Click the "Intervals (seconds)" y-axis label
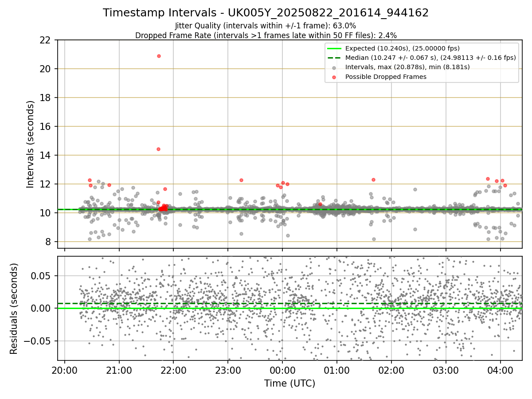532x399 pixels. point(30,144)
